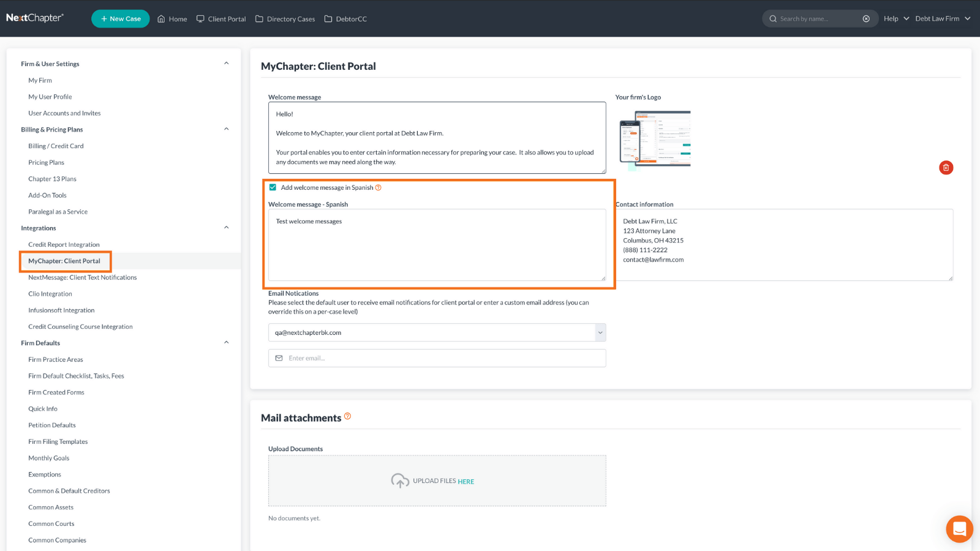Open the orange chat support widget
The image size is (980, 551).
pos(959,529)
